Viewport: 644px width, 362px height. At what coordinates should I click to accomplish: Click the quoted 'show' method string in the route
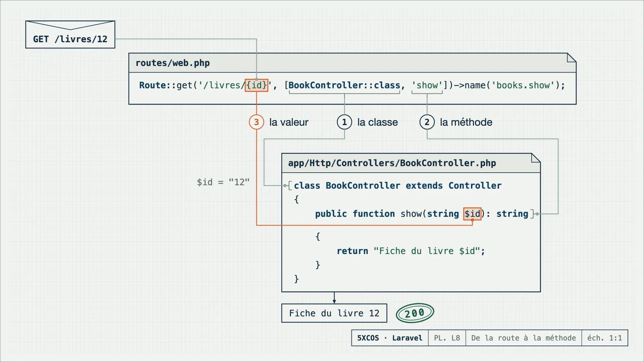point(427,85)
